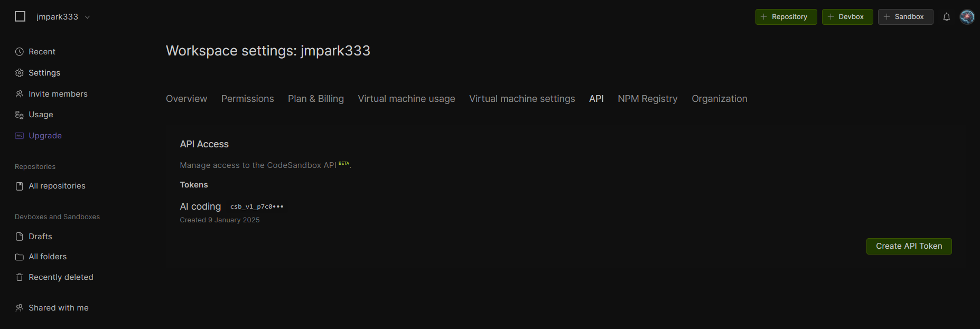This screenshot has width=980, height=329.
Task: Open Settings in the sidebar
Action: (44, 73)
